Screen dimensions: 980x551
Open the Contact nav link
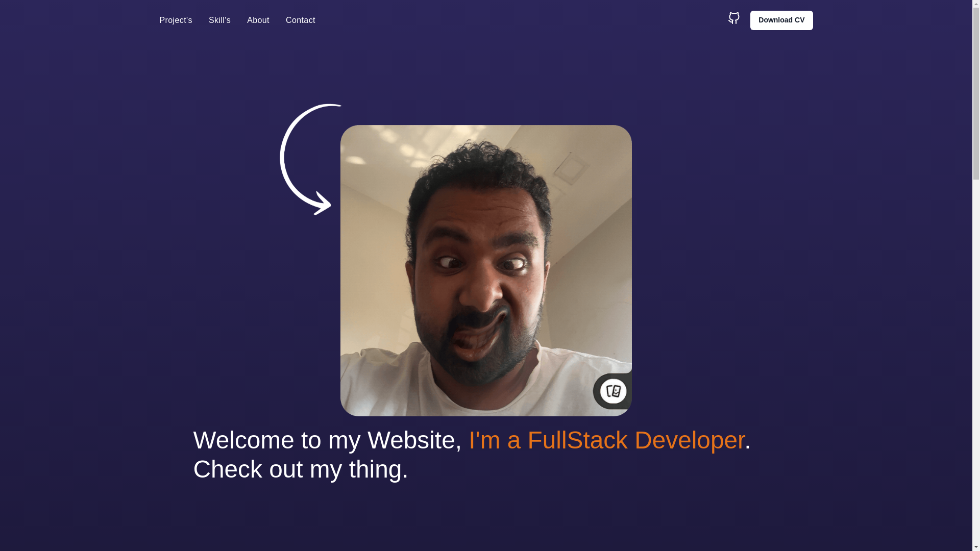(300, 20)
